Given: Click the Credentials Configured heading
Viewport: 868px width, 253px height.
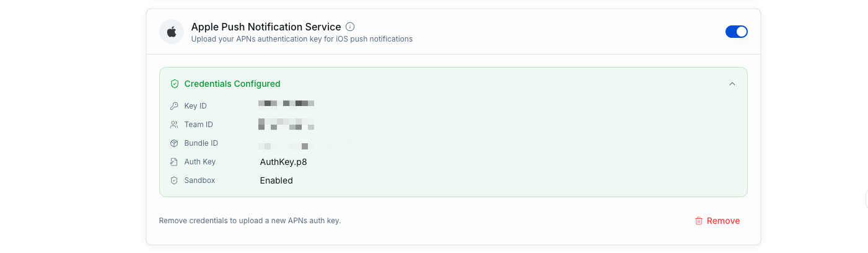Looking at the screenshot, I should pyautogui.click(x=232, y=84).
